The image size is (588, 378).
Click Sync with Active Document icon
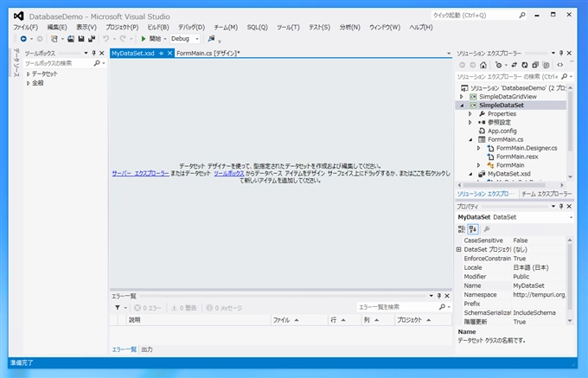(514, 65)
